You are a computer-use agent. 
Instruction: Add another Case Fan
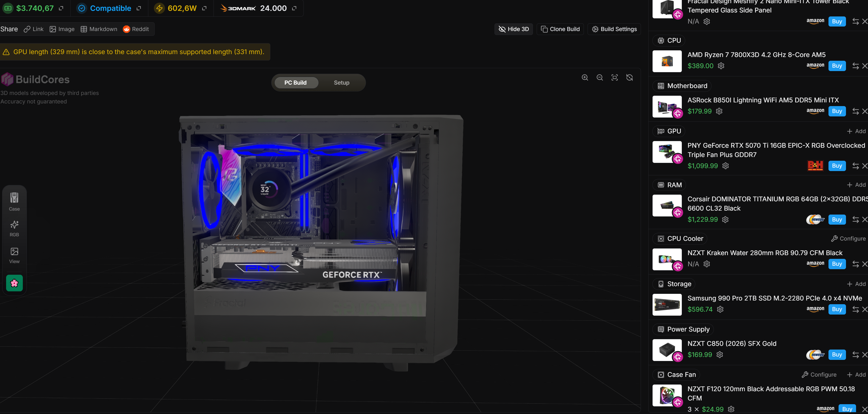(856, 374)
